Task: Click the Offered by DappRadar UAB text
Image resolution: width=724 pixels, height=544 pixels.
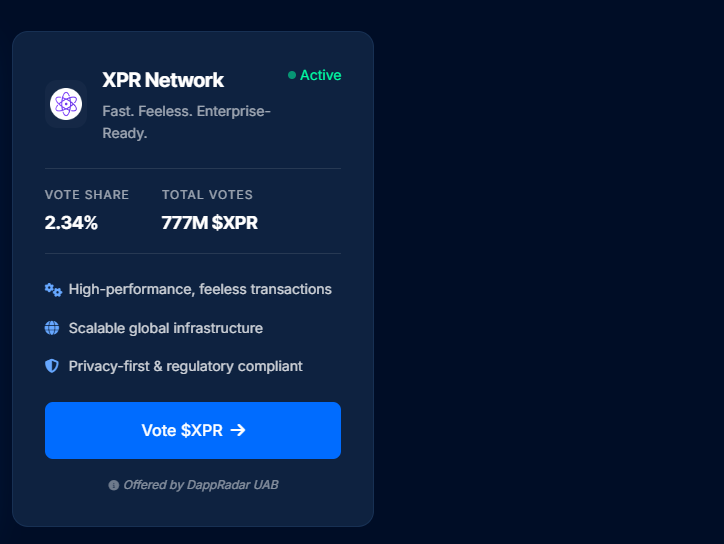Action: coord(200,485)
